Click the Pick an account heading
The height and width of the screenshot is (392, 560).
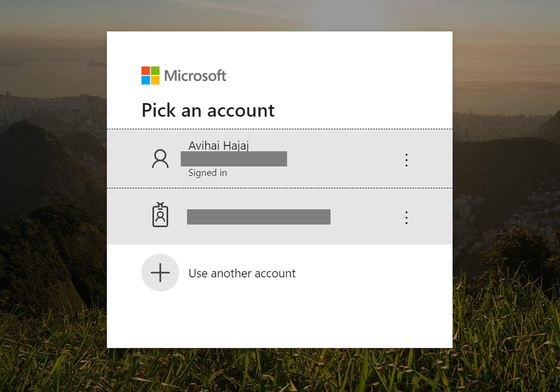tap(208, 110)
